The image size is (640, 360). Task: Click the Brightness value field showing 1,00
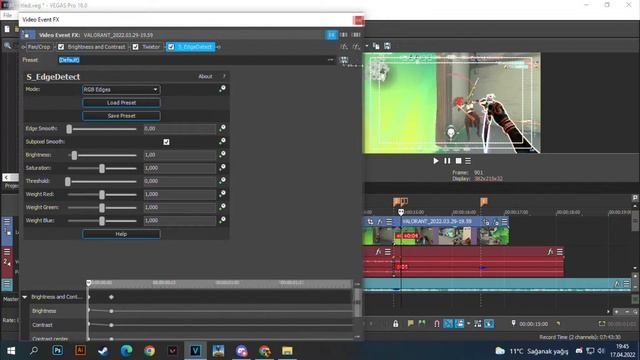pos(180,155)
